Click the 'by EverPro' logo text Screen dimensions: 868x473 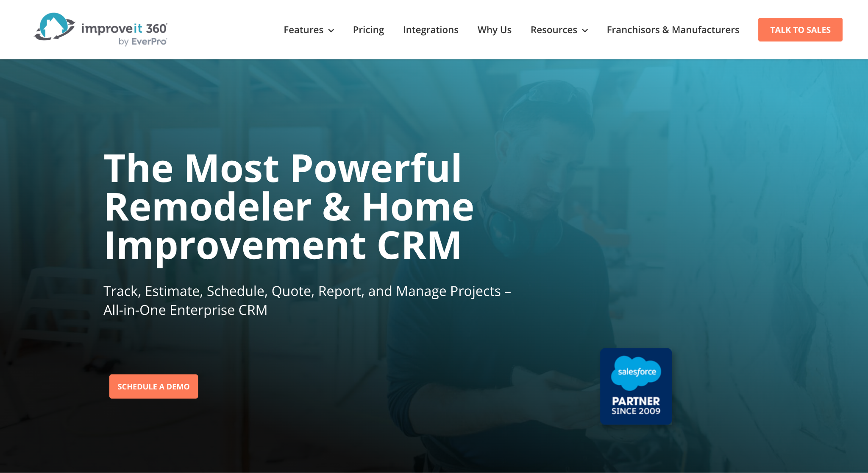(143, 42)
